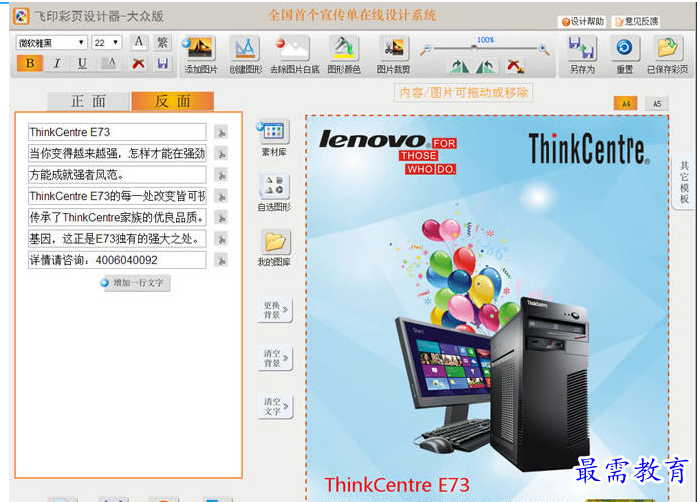This screenshot has width=697, height=502.
Task: Click the zoom out magnifier icon
Action: 425,50
